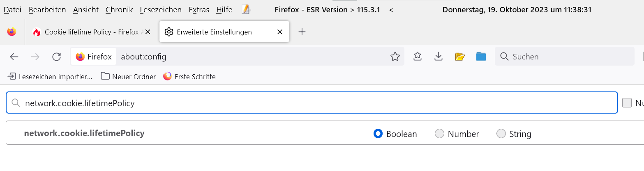Select the String type option
This screenshot has height=171, width=644.
point(501,134)
